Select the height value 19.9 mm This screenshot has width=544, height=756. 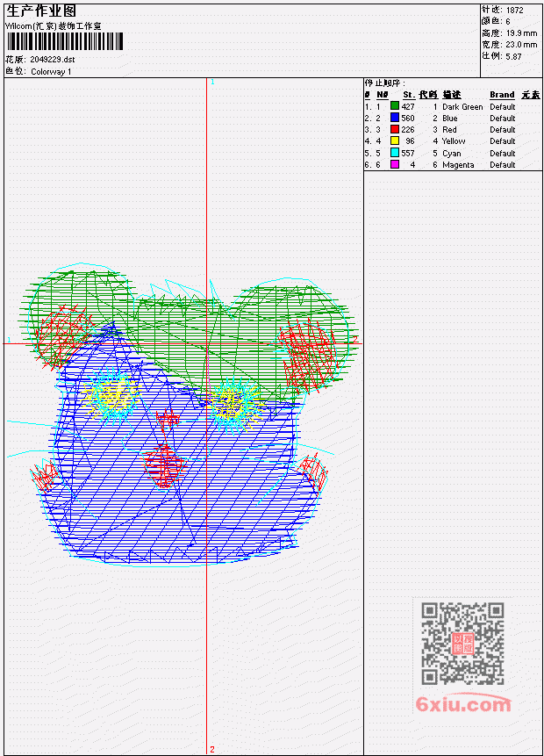tap(521, 33)
